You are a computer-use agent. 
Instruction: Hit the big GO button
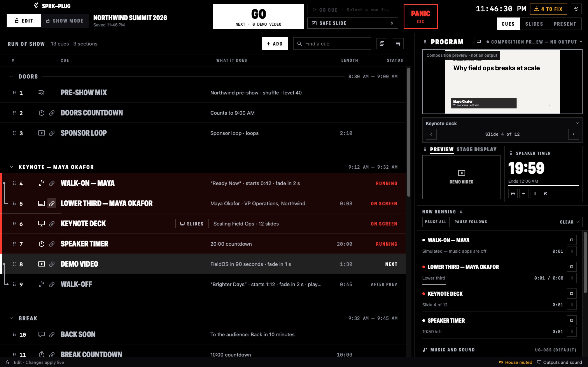pos(258,16)
